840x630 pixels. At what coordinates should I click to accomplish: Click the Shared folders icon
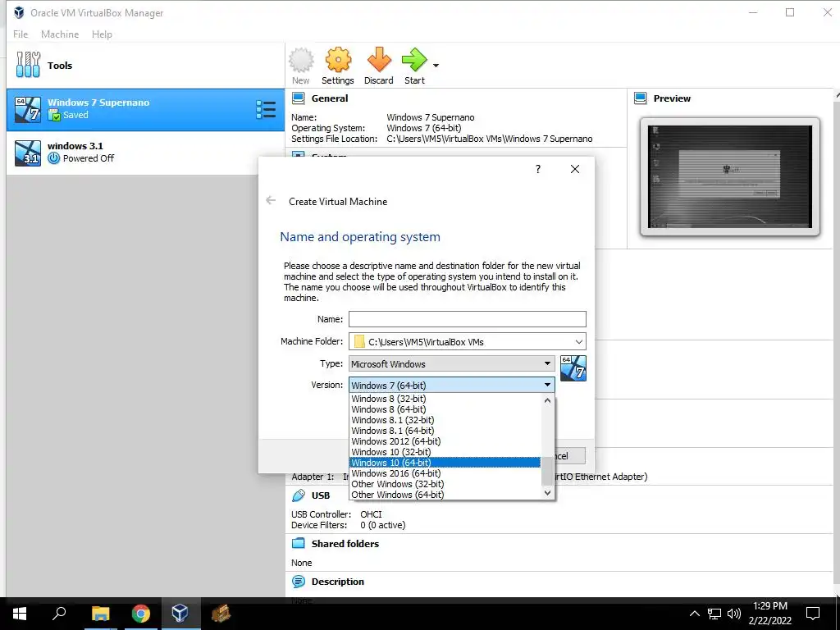(x=298, y=543)
